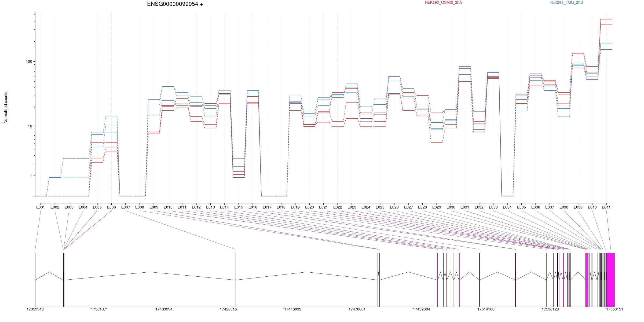Select exon label E021
Screen dimensions: 644x322
[x=323, y=207]
